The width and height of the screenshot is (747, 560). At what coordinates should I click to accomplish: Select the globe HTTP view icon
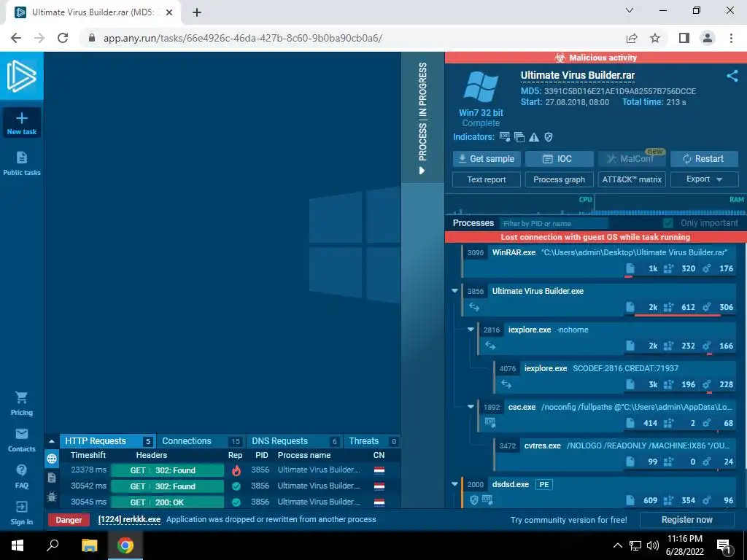tap(52, 459)
